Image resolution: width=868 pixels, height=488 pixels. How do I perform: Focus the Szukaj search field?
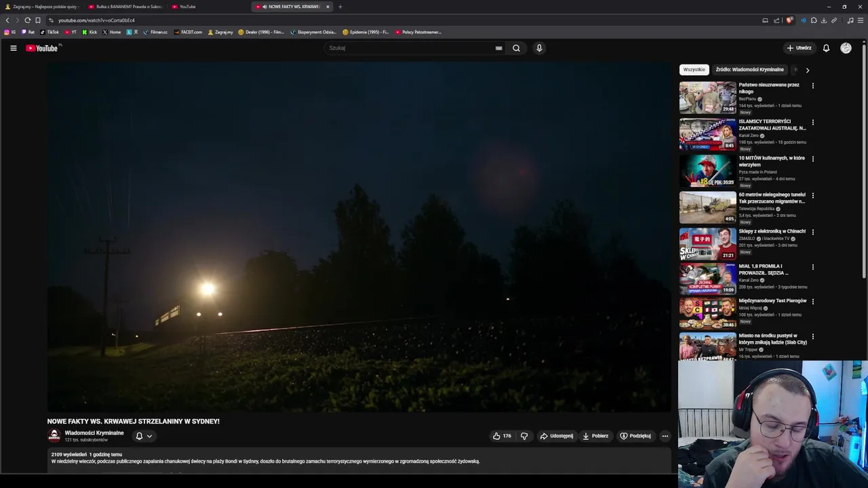coord(415,48)
